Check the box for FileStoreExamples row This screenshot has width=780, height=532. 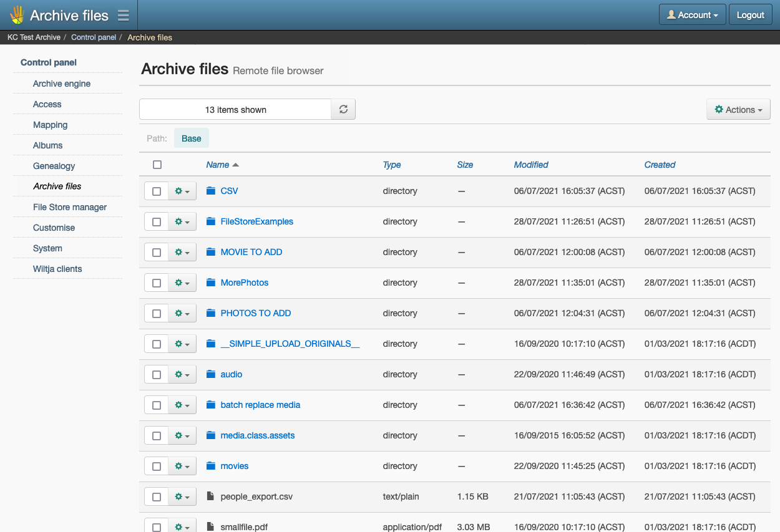pyautogui.click(x=157, y=222)
